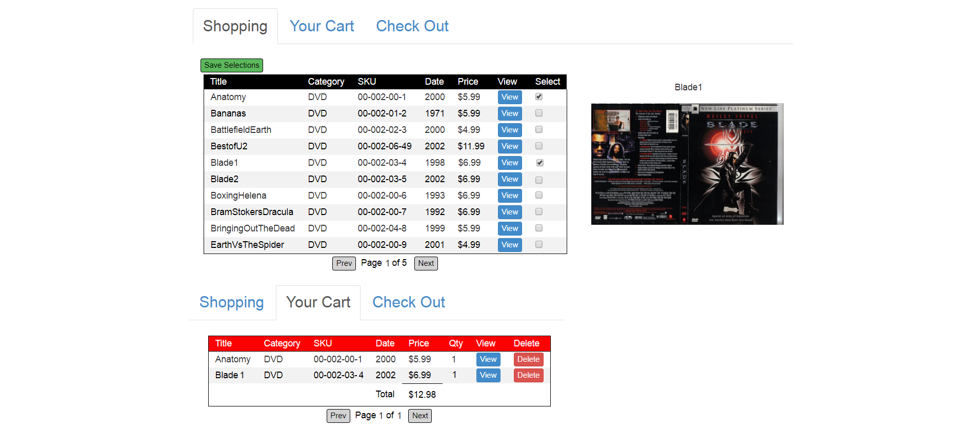Click the SKU 00-002-01-2 cell
This screenshot has width=980, height=447.
tap(382, 113)
